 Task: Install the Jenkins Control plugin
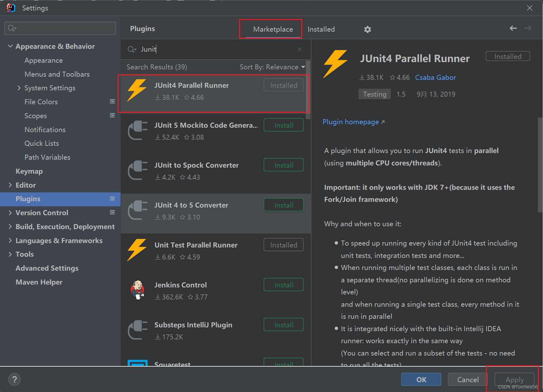(284, 285)
